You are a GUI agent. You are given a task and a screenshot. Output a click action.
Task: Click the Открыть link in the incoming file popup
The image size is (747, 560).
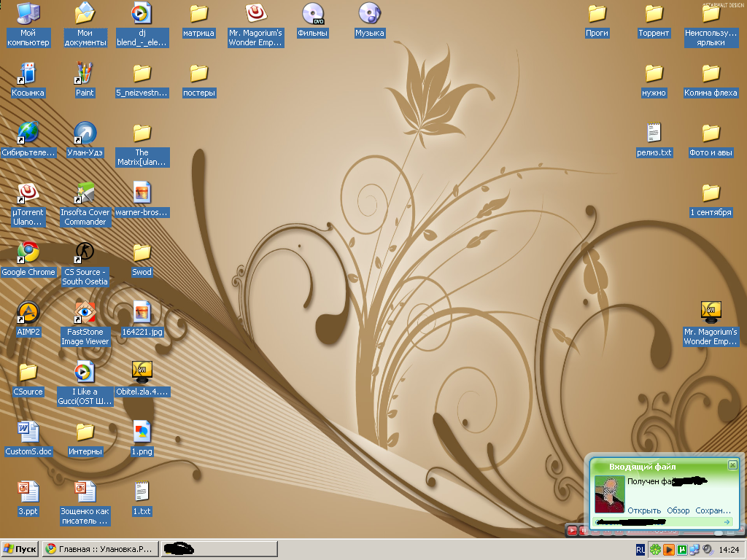(644, 510)
